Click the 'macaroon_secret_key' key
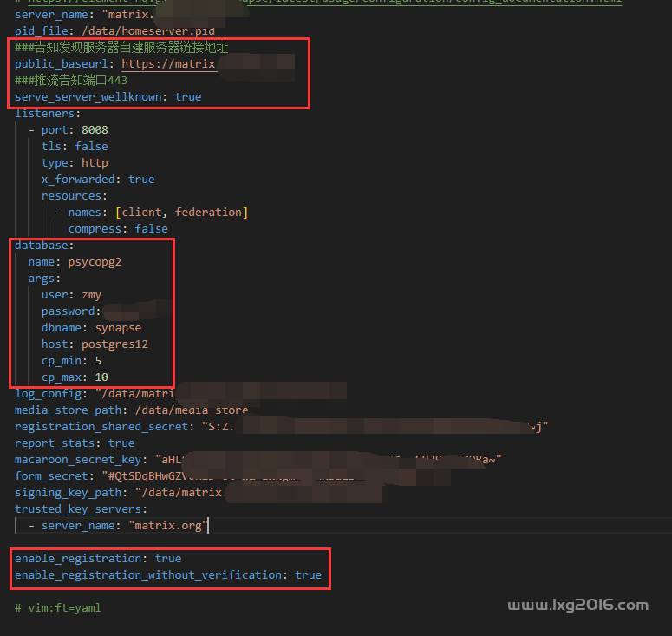This screenshot has height=636, width=672. 78,460
